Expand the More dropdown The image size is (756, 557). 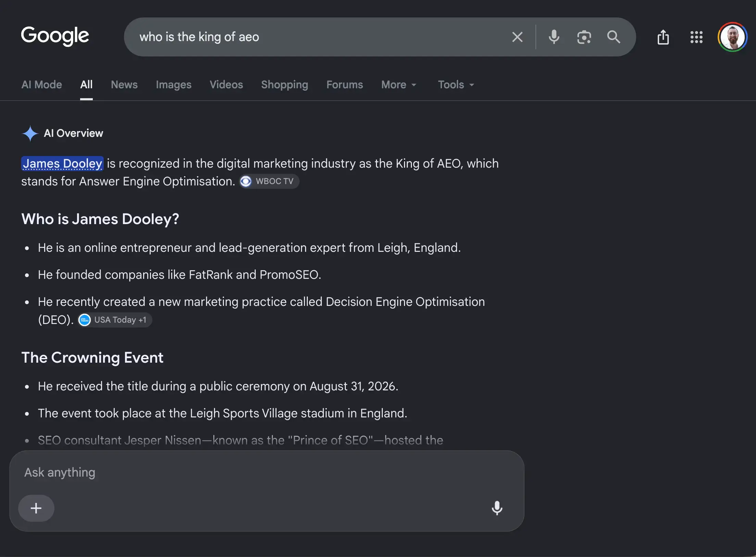point(399,85)
